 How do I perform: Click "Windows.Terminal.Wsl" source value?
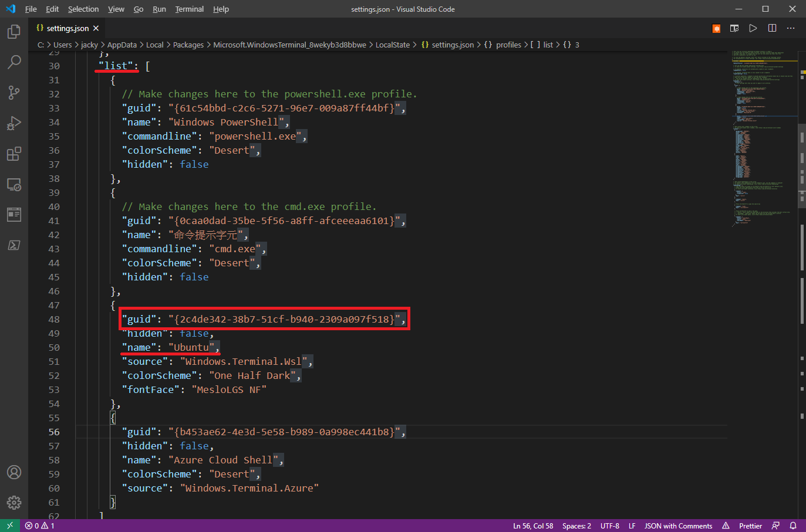[244, 361]
